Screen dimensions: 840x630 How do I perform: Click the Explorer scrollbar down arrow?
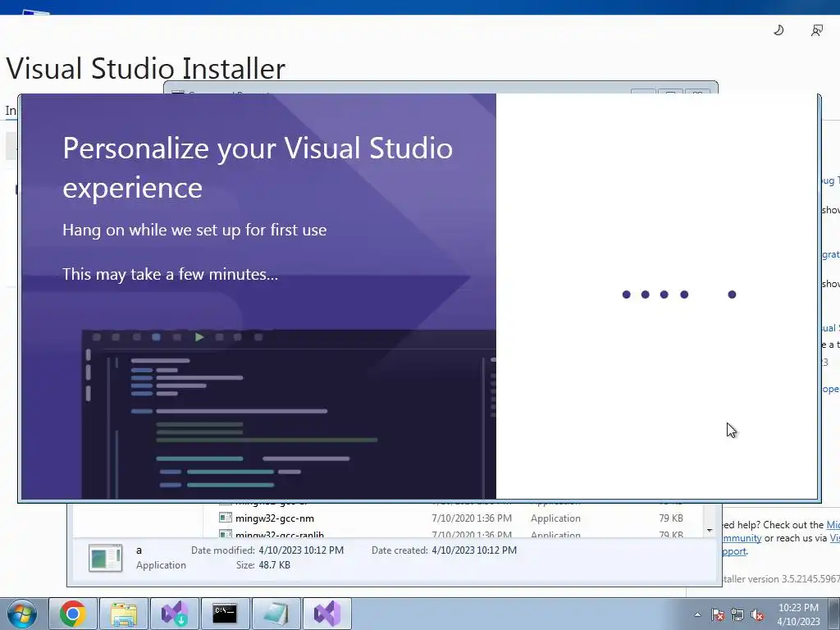coord(710,531)
